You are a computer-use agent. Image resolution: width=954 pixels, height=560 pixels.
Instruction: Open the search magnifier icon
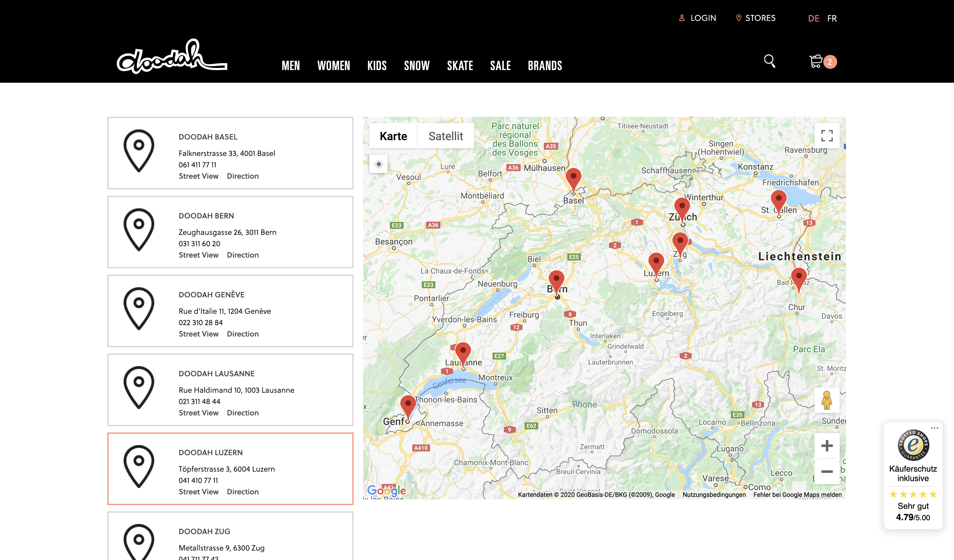[x=769, y=61]
